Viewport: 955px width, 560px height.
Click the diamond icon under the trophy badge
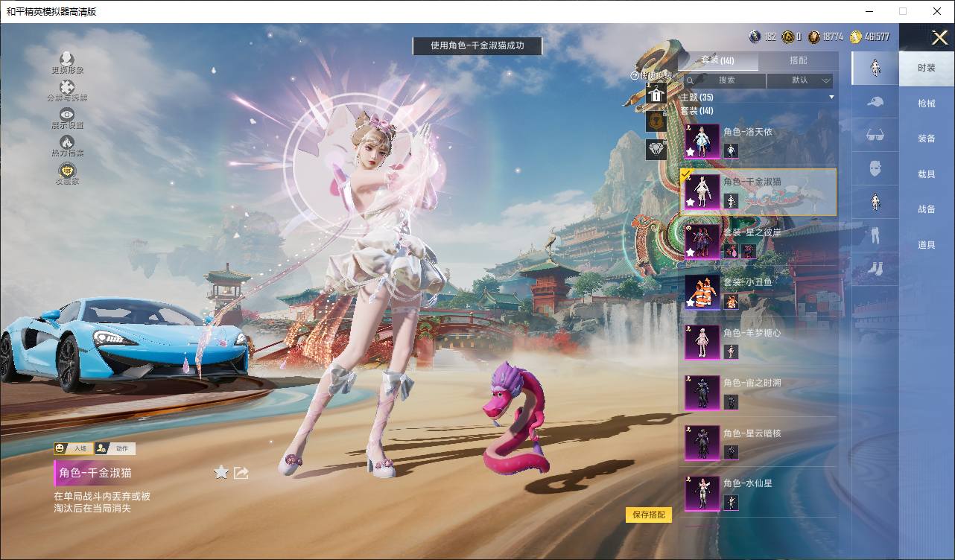tap(656, 149)
